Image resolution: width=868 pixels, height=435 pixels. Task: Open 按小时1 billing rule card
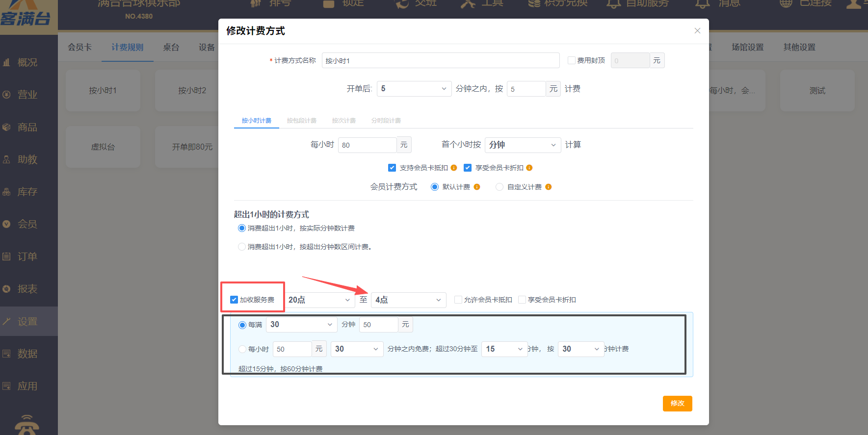coord(103,91)
